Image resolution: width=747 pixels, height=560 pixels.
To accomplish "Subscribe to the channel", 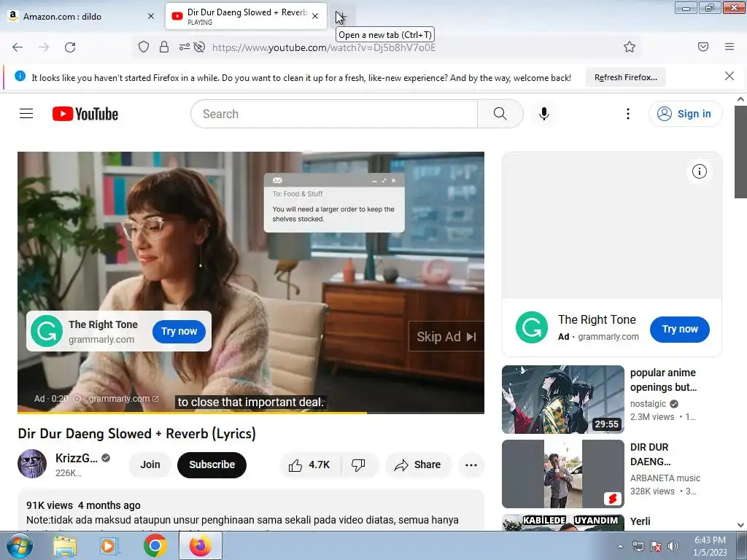I will pyautogui.click(x=212, y=464).
